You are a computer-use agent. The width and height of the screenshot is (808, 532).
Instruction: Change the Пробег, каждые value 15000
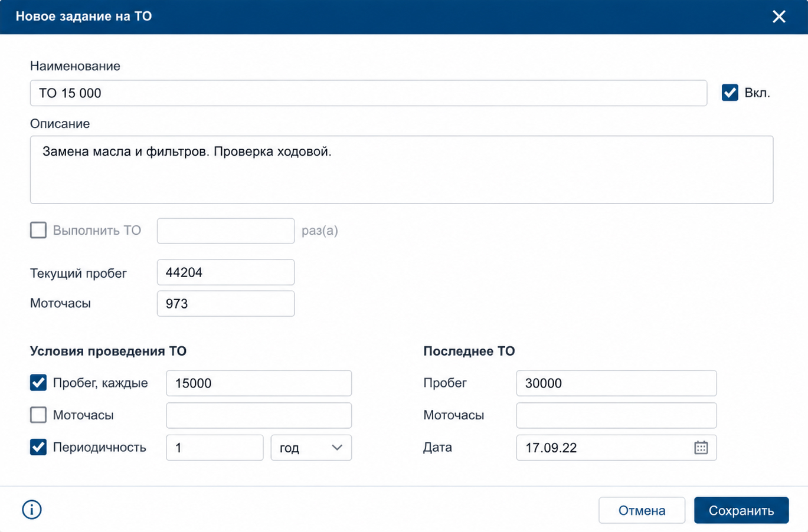coord(259,383)
